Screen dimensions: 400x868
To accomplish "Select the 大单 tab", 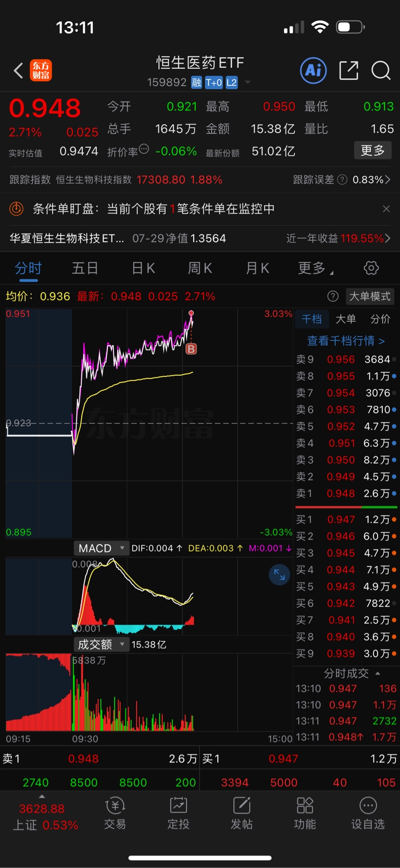I will tap(346, 319).
